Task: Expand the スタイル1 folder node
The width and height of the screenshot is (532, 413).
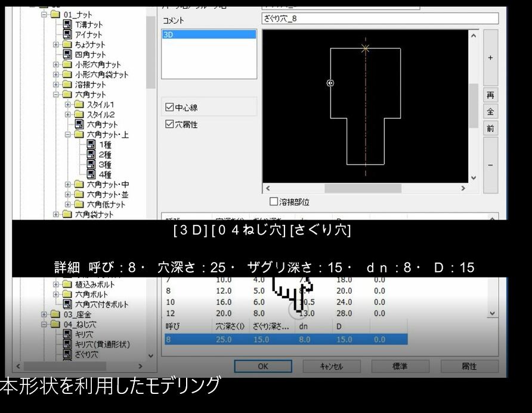Action: coord(68,104)
